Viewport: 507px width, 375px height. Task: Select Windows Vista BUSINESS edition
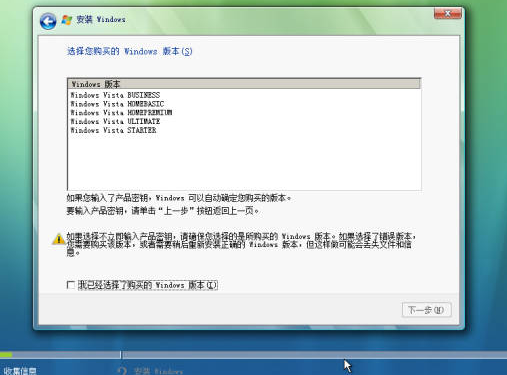(115, 95)
